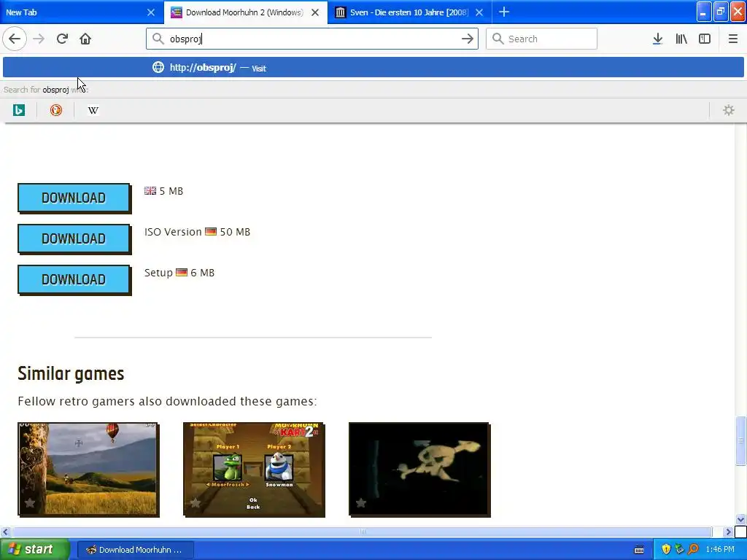Viewport: 747px width, 560px height.
Task: Download the ISO Version 50 MB
Action: (74, 238)
